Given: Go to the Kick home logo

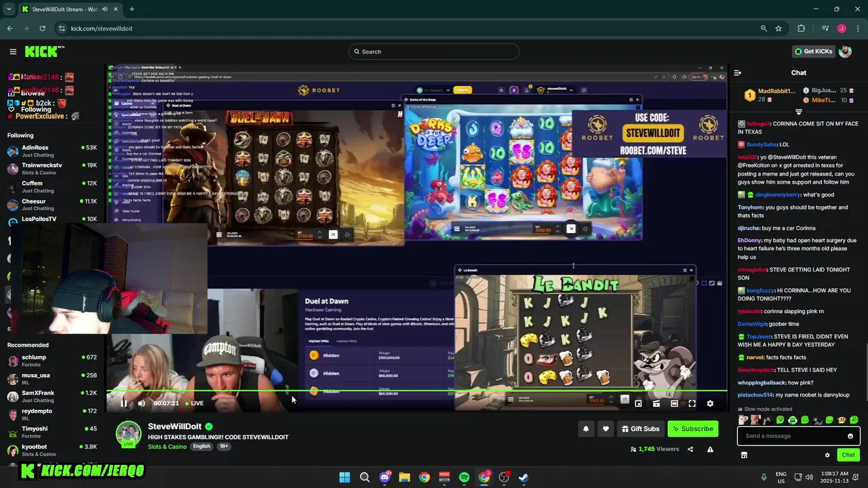Looking at the screenshot, I should (45, 52).
